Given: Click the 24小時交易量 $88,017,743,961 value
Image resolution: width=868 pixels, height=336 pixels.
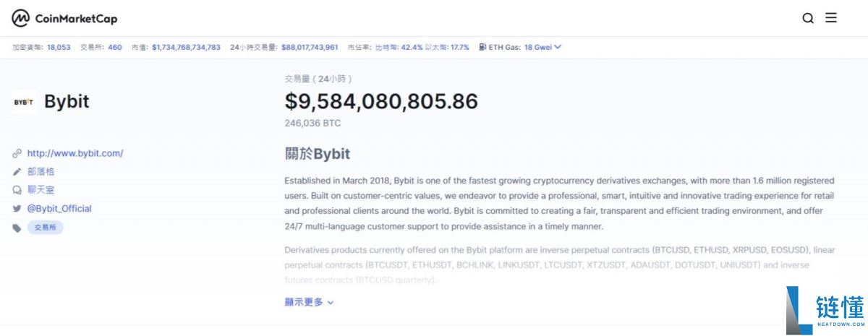Looking at the screenshot, I should 310,47.
